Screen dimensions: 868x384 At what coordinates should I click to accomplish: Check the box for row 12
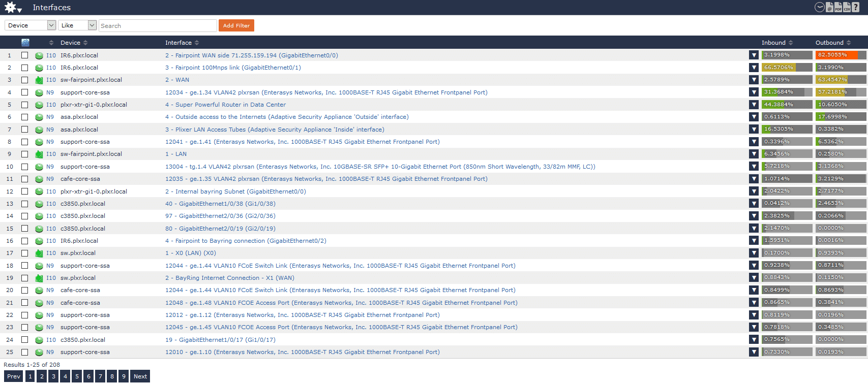click(24, 191)
